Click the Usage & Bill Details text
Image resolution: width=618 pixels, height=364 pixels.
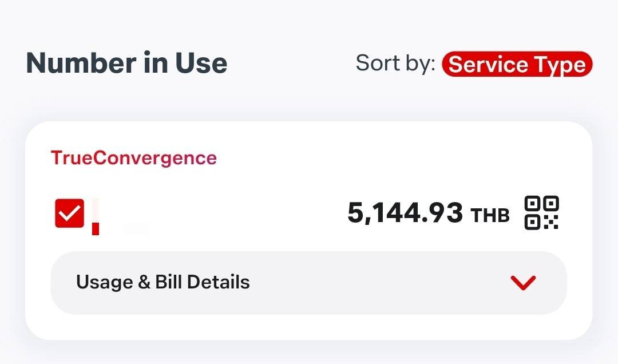pos(163,282)
